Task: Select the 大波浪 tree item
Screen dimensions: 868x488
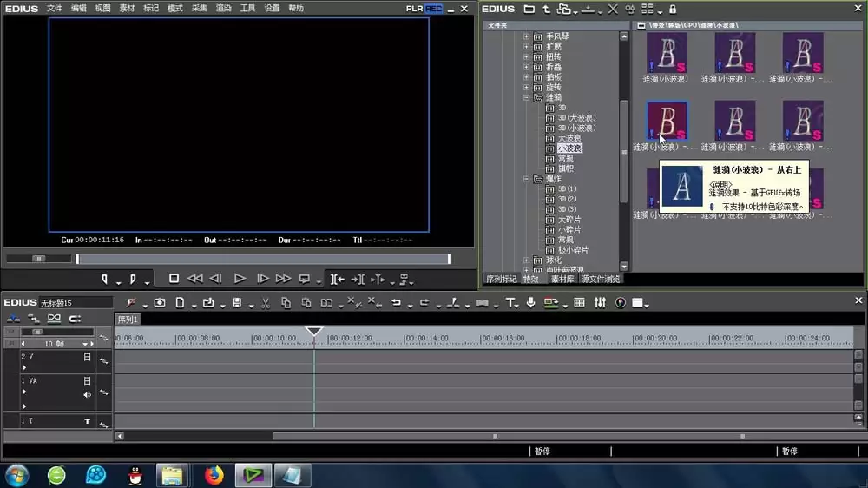Action: point(569,138)
